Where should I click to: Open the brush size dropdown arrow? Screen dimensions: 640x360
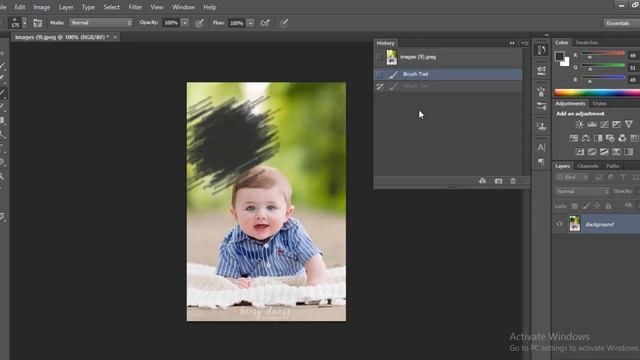pos(24,23)
